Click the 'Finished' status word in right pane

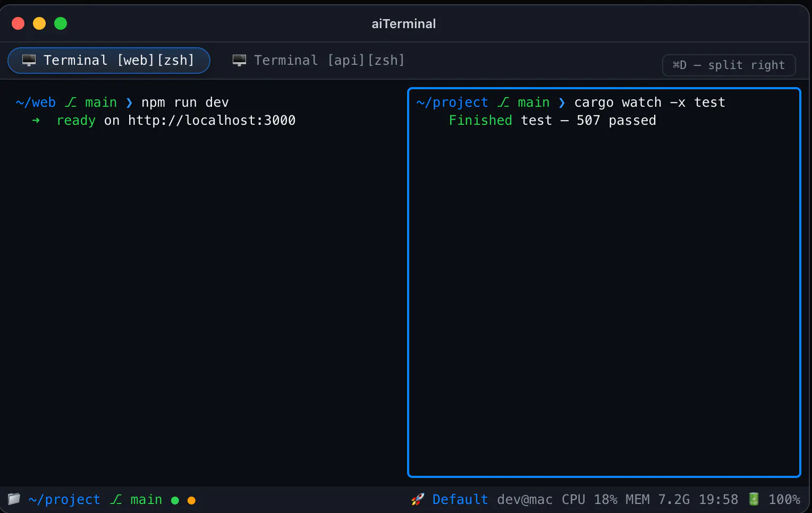tap(480, 121)
